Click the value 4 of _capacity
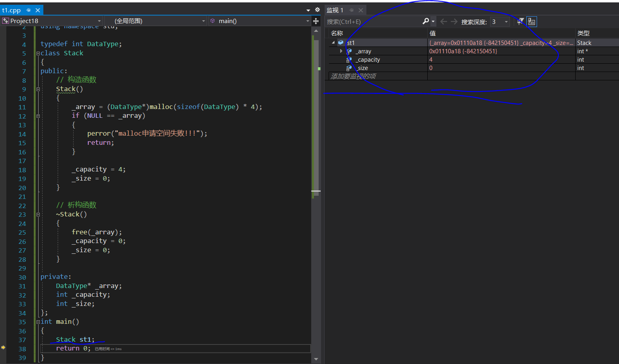This screenshot has height=364, width=619. 430,59
